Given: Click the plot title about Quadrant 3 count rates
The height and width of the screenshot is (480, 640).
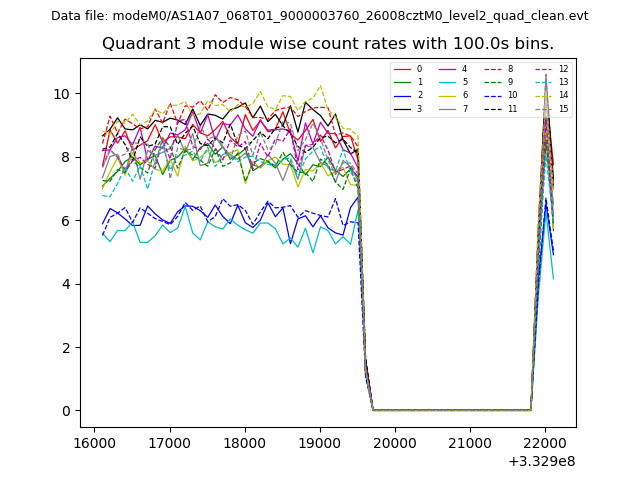Looking at the screenshot, I should (328, 44).
